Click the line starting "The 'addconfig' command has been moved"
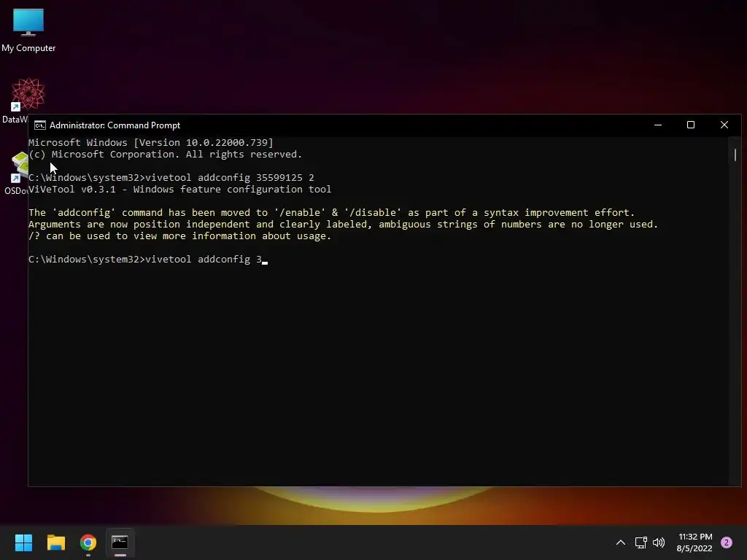The height and width of the screenshot is (560, 747). click(x=332, y=212)
